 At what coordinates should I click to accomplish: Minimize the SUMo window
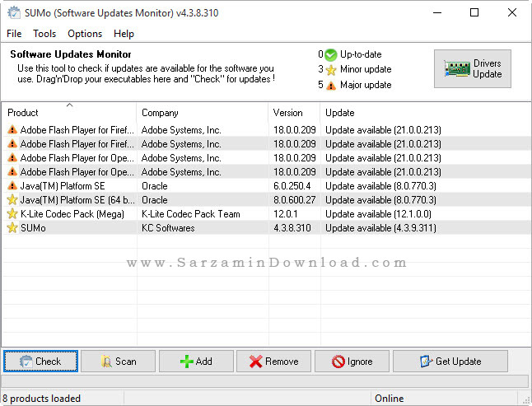coord(437,12)
